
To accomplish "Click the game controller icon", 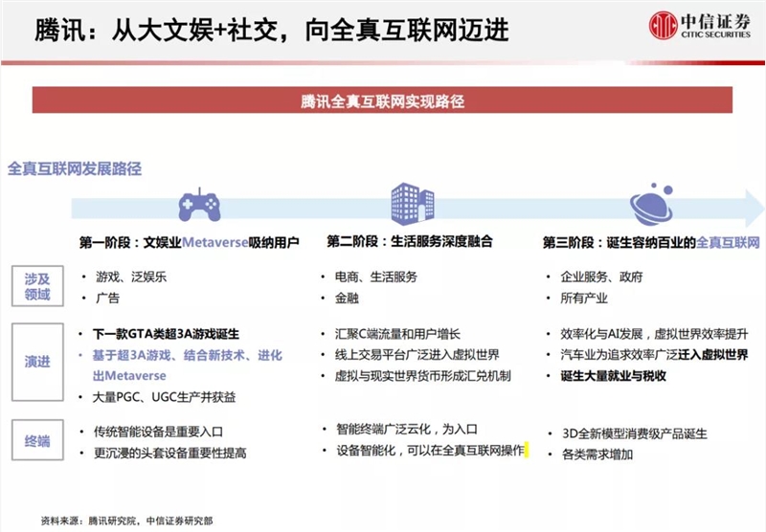I will point(199,205).
